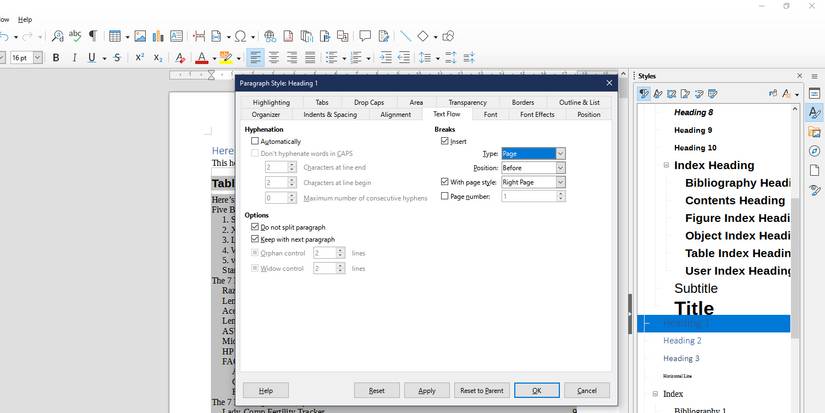Select the Insert Line tool
The image size is (825, 413).
click(x=405, y=36)
